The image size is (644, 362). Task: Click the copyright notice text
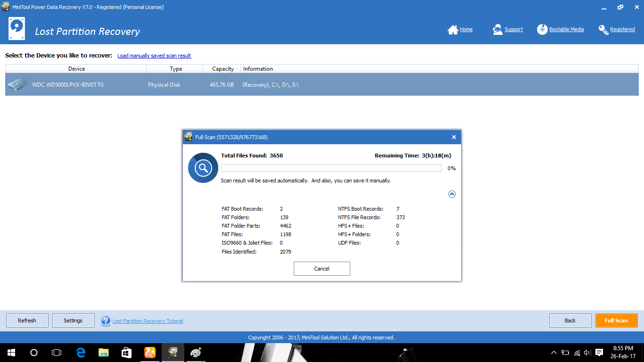[322, 337]
